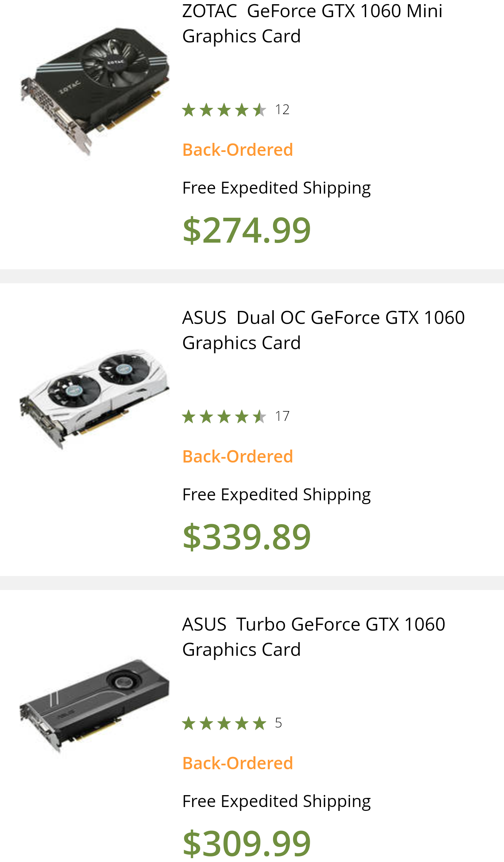Click the ASUS Dual OC star rating
The height and width of the screenshot is (862, 504).
click(x=224, y=417)
